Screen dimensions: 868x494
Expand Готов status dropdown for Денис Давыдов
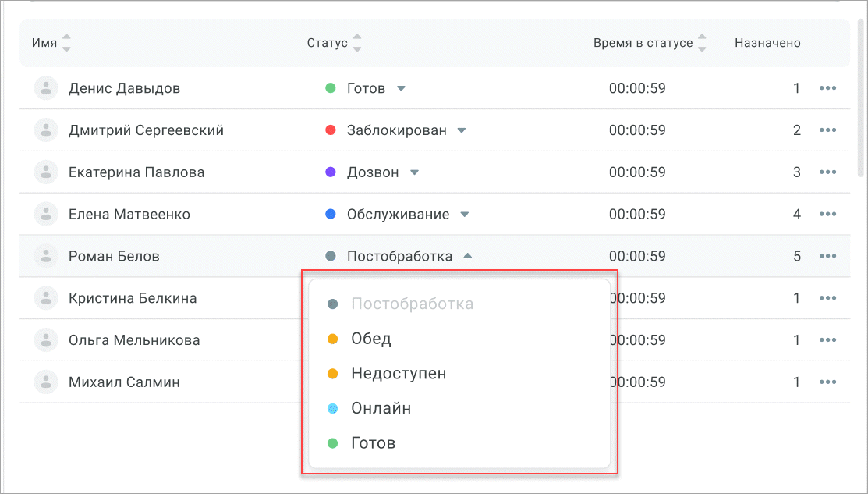click(x=402, y=89)
